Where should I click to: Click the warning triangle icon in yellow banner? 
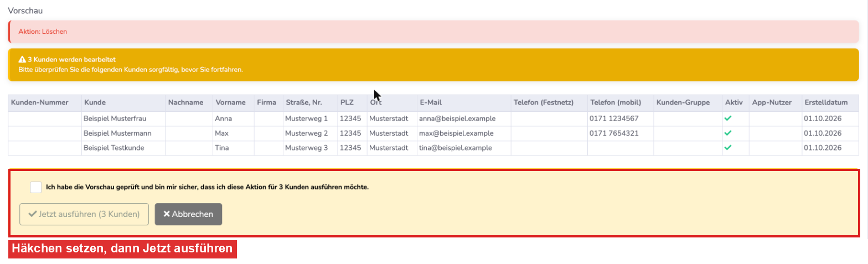[22, 59]
